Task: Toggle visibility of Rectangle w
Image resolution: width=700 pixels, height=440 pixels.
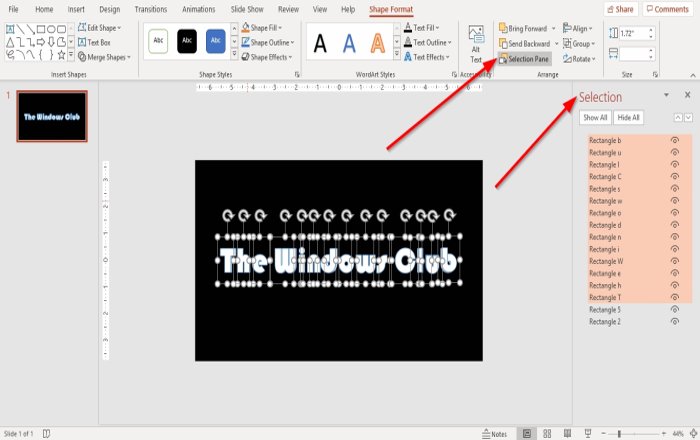Action: 675,200
